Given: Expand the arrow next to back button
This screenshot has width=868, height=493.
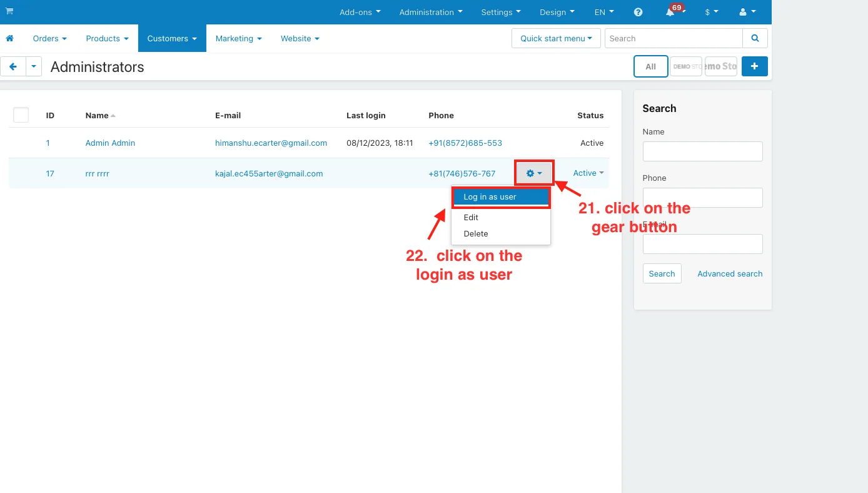Looking at the screenshot, I should 34,66.
